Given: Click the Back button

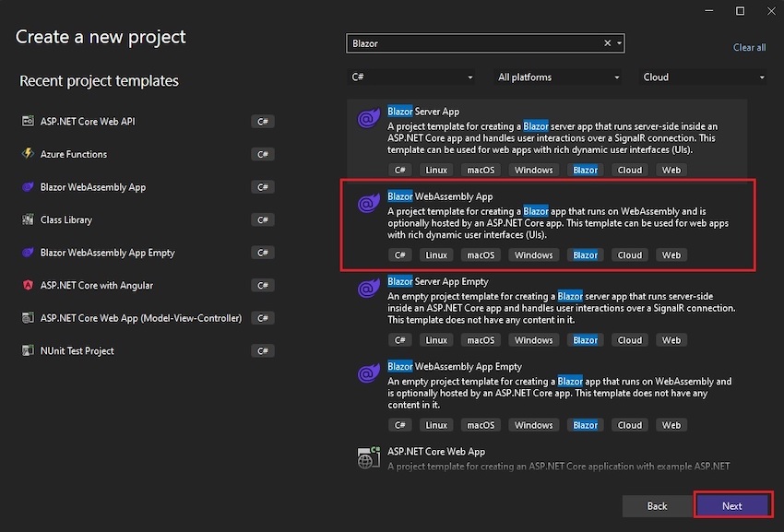Looking at the screenshot, I should tap(657, 506).
